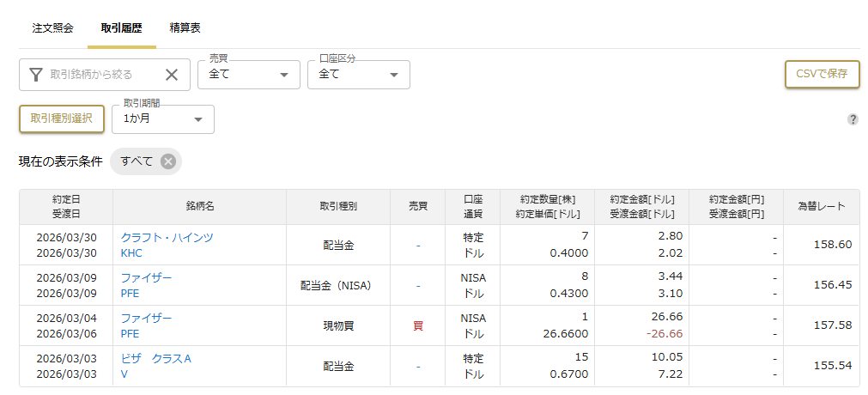This screenshot has height=395, width=868.
Task: Click the funnel filter icon
Action: [35, 75]
